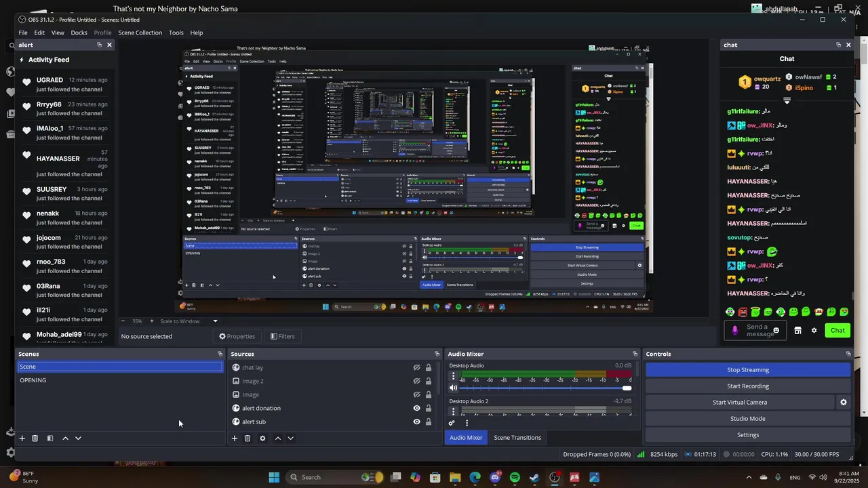Open scene filters icon in Scenes toolbar
This screenshot has width=868, height=488.
click(x=50, y=439)
